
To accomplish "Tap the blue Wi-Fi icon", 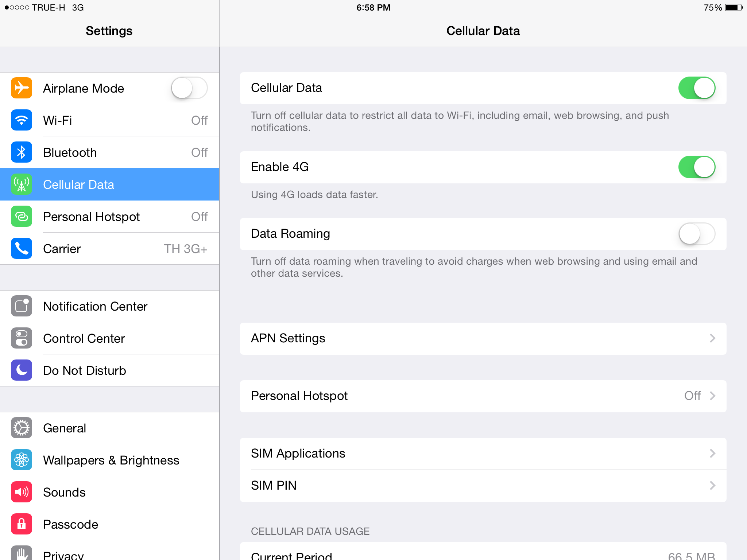I will (x=22, y=120).
